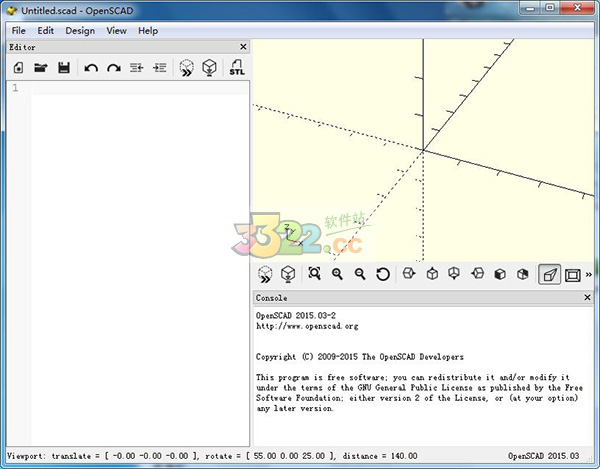Viewport: 600px width, 469px height.
Task: Click Render icon in the viewer toolbar
Action: (288, 274)
